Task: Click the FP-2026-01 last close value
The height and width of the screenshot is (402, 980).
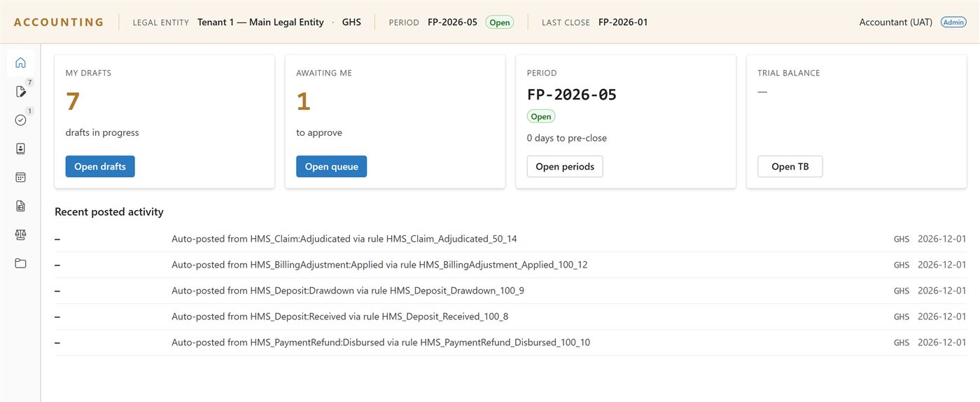Action: [x=623, y=22]
